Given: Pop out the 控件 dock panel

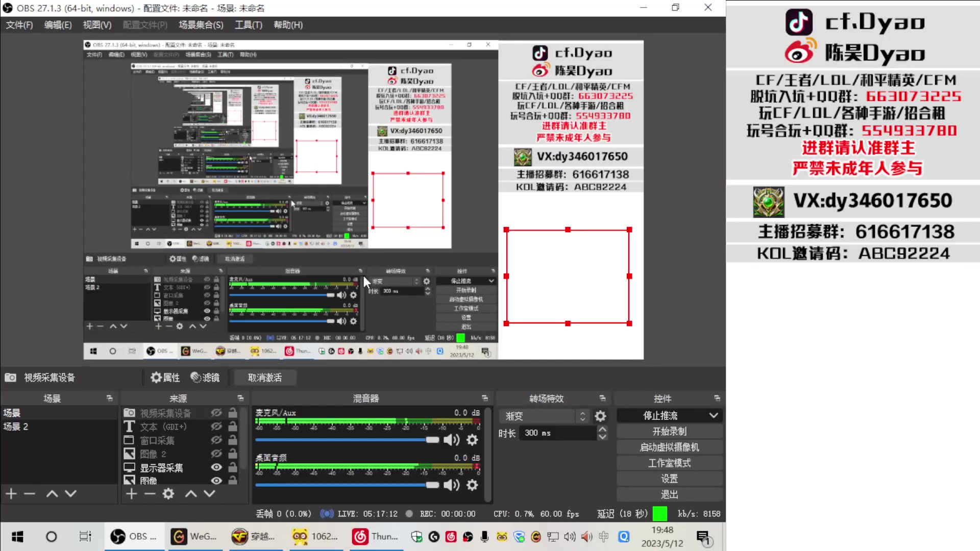Looking at the screenshot, I should [717, 398].
